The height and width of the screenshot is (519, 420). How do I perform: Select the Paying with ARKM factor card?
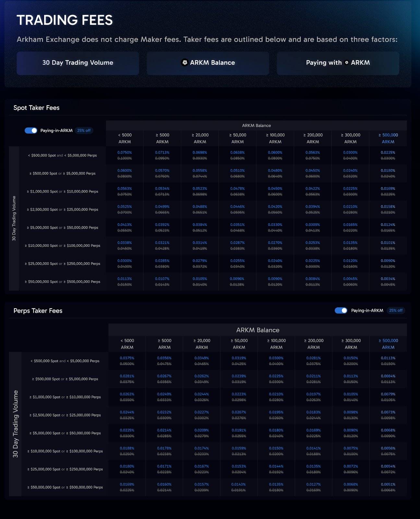pyautogui.click(x=338, y=63)
